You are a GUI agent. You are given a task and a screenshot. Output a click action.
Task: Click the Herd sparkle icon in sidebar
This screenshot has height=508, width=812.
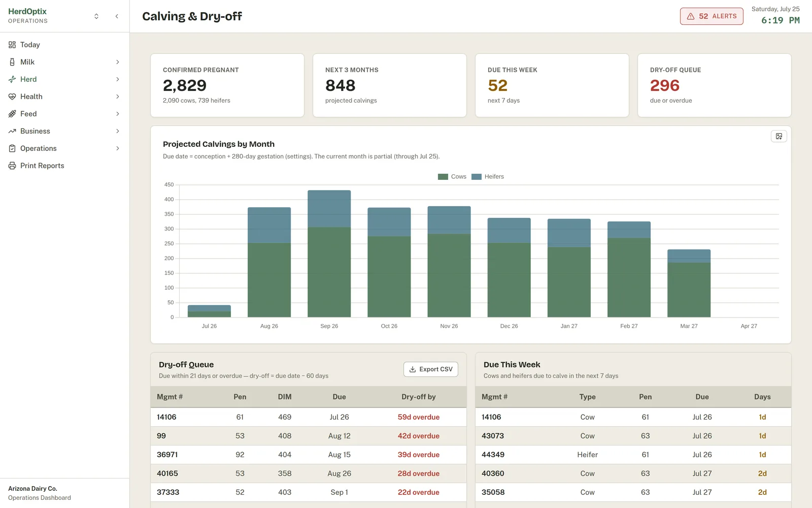click(12, 79)
